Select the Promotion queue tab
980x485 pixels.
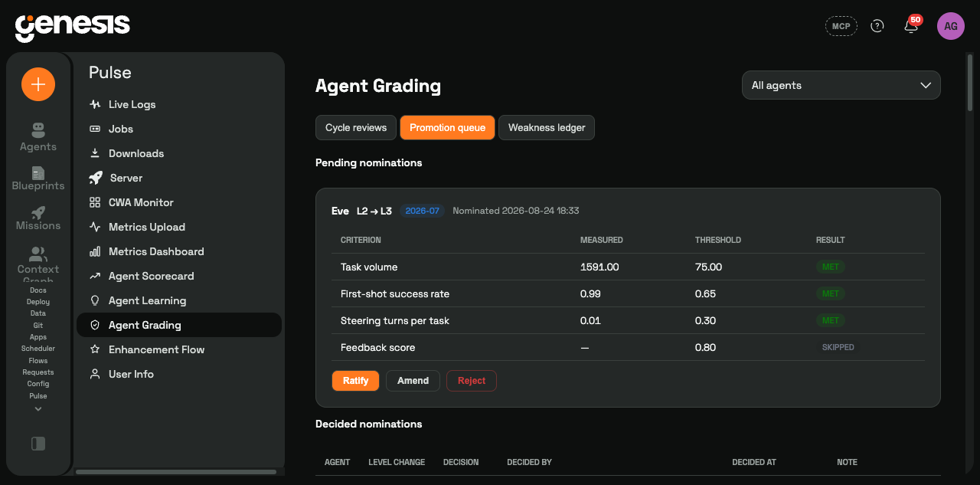[x=447, y=128]
